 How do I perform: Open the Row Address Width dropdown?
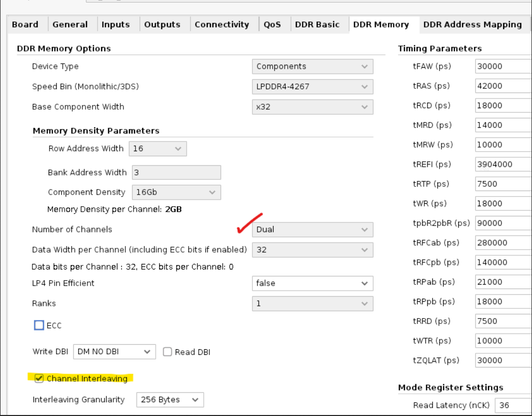point(158,149)
